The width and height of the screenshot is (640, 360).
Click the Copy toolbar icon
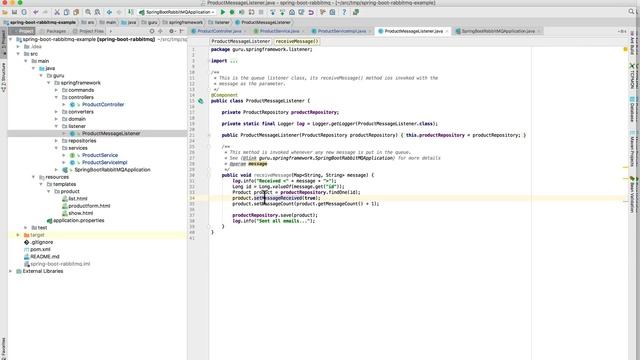pos(67,12)
